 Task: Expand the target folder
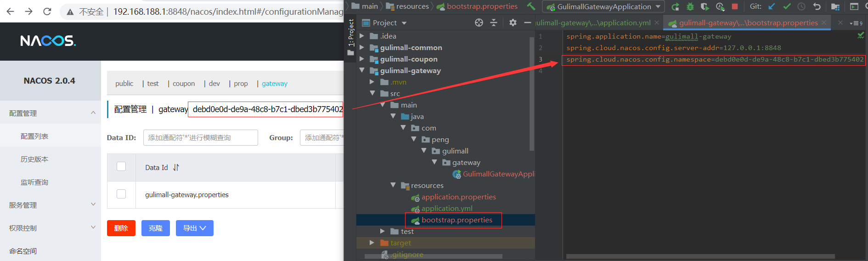pyautogui.click(x=372, y=243)
